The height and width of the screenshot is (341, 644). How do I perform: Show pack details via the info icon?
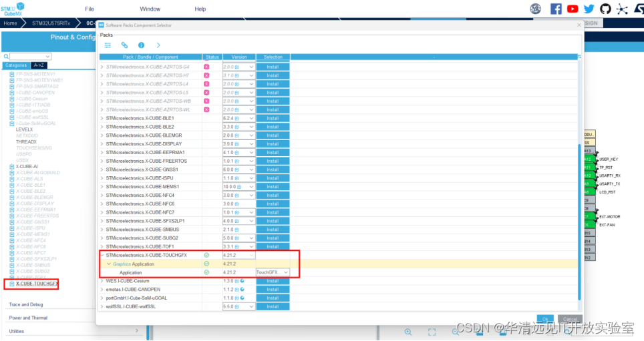(x=141, y=45)
